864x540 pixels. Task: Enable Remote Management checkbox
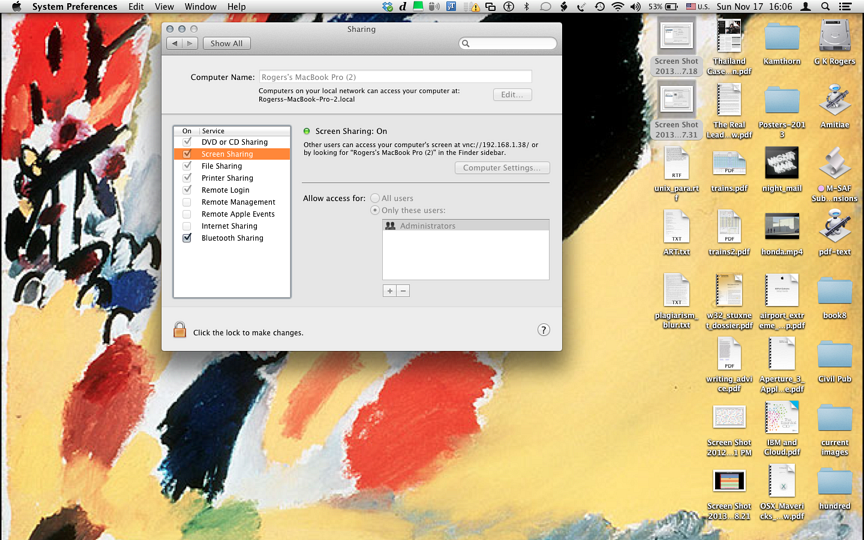coord(187,202)
